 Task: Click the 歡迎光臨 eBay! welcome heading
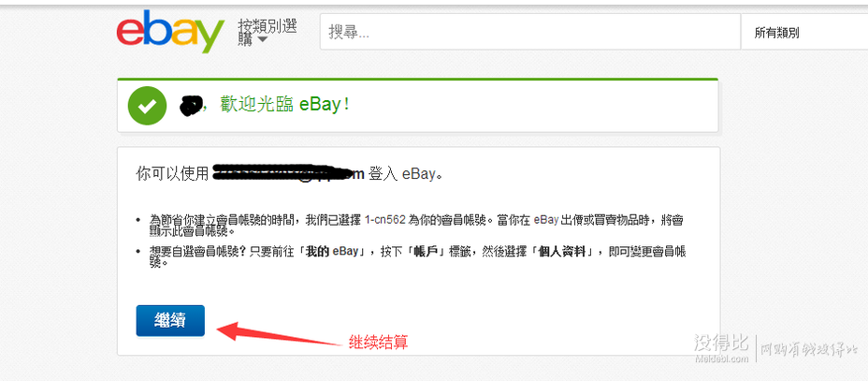[x=284, y=105]
